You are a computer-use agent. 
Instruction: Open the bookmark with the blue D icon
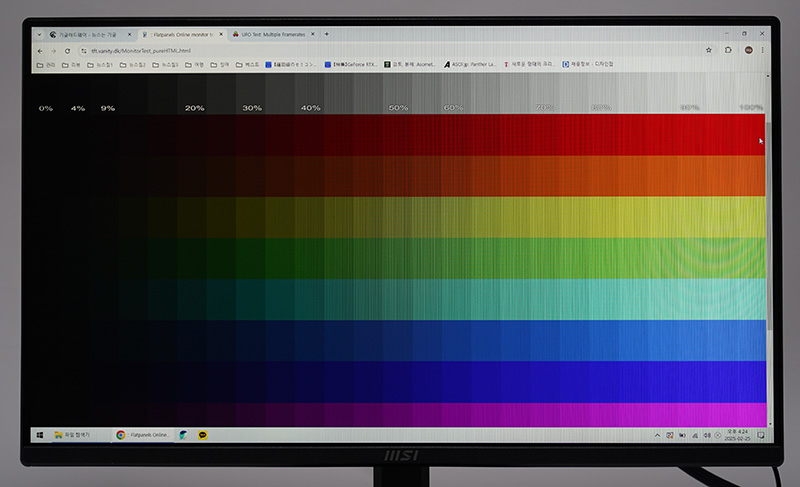pyautogui.click(x=588, y=64)
